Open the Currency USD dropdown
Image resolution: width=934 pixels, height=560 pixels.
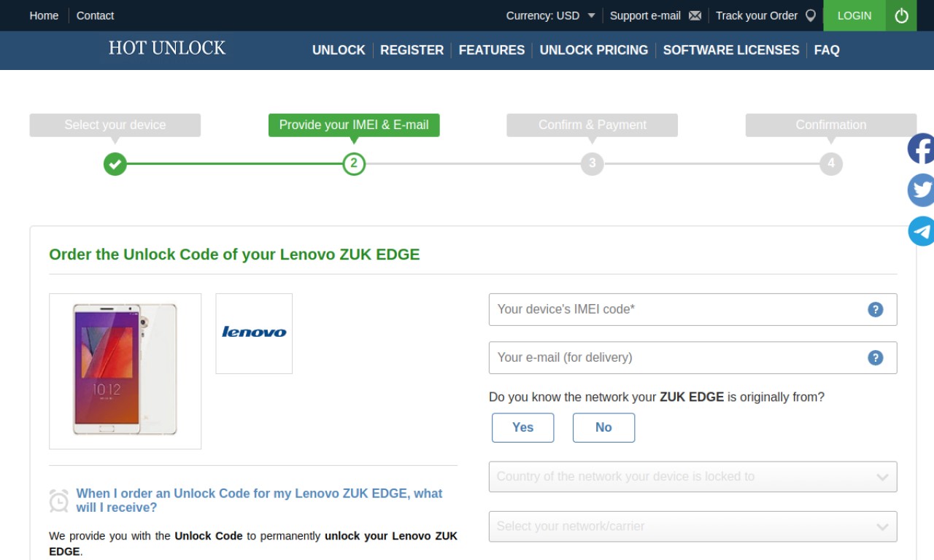click(551, 15)
